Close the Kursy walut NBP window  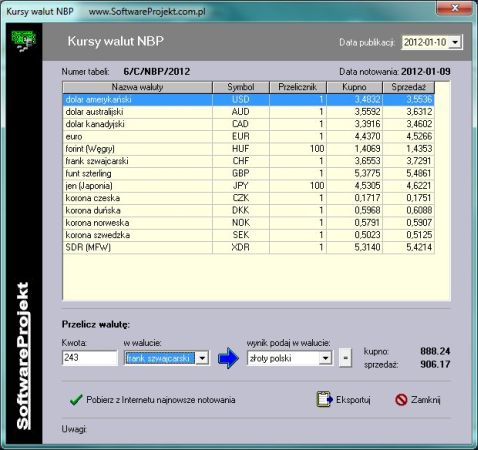(x=454, y=8)
